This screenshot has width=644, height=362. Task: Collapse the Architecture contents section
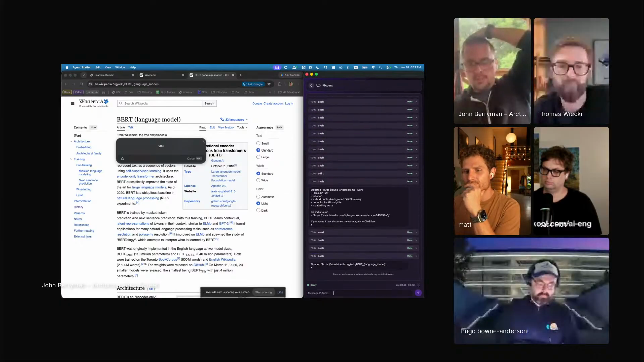[71, 141]
